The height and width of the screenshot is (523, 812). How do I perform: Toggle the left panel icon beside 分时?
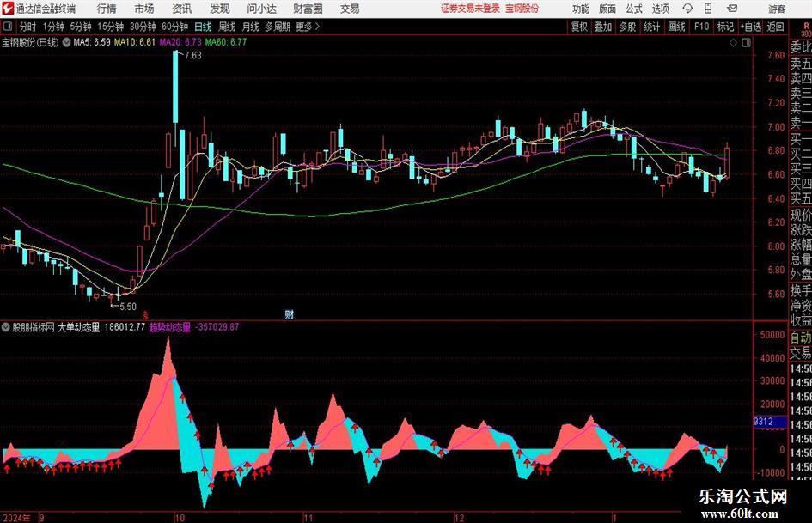tap(8, 27)
